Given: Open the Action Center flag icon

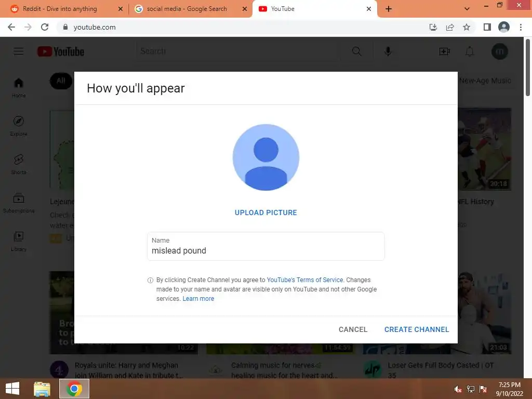Looking at the screenshot, I should [483, 389].
